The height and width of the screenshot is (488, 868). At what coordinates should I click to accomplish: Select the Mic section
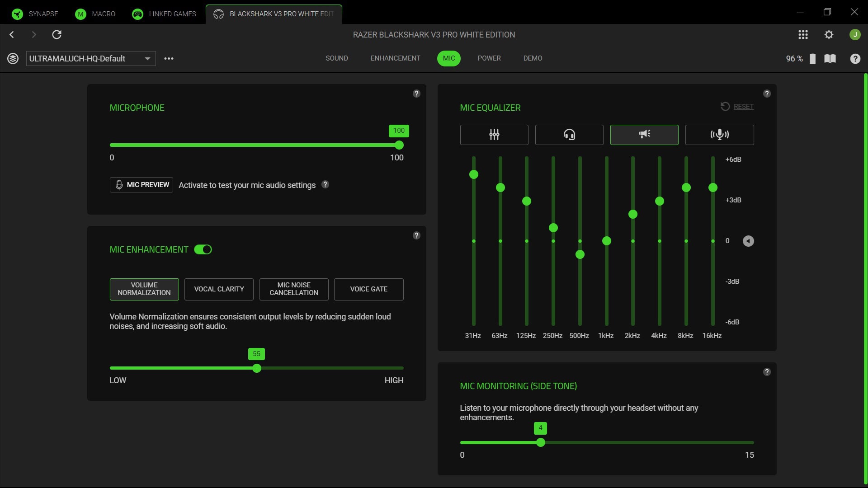tap(449, 58)
